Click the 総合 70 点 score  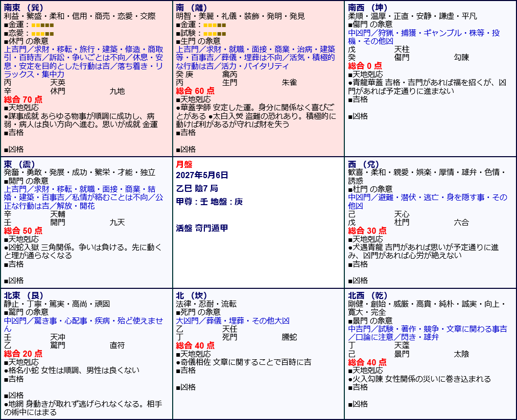pos(23,100)
